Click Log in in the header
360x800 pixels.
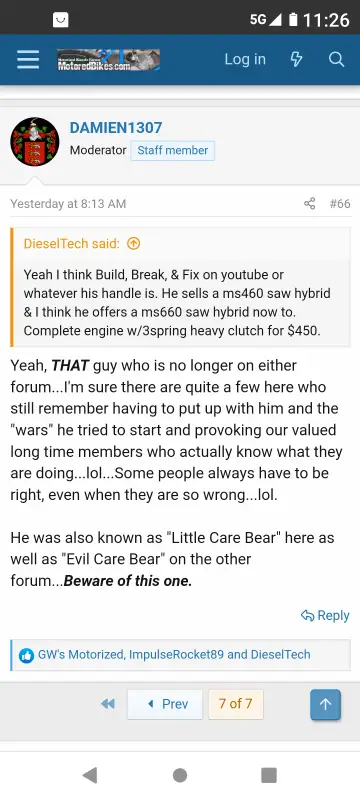pos(245,60)
